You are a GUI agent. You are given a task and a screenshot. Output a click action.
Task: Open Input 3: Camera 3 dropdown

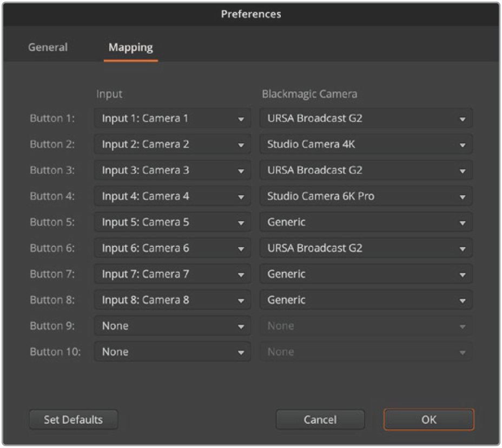tap(173, 170)
